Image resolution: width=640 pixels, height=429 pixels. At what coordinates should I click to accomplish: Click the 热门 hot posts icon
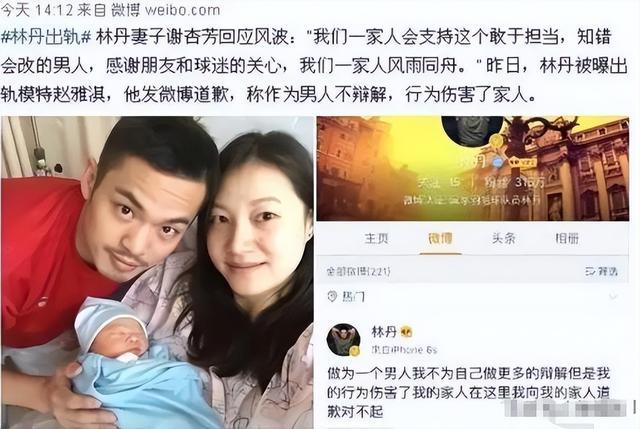[x=333, y=296]
